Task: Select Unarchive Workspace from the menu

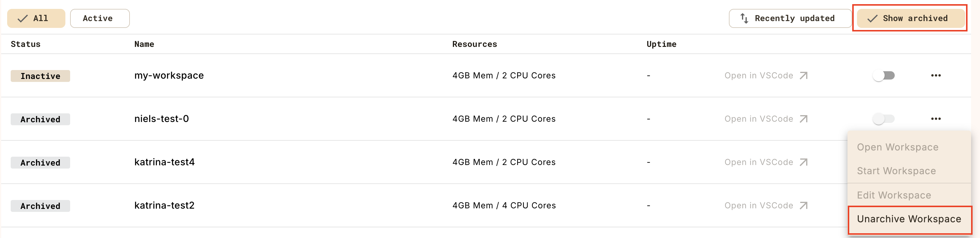Action: click(x=909, y=219)
